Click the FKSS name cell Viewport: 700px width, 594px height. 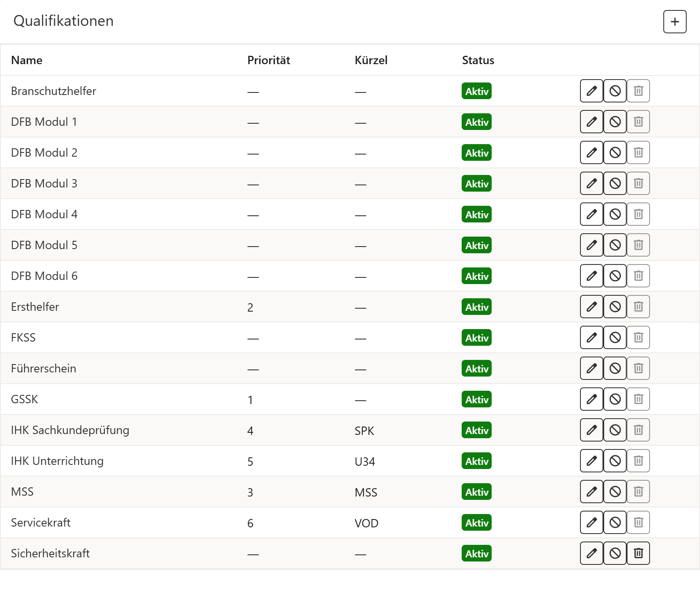23,337
